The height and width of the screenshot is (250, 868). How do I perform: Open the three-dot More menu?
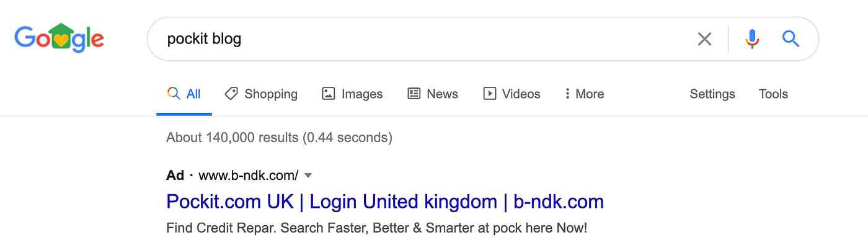[x=584, y=94]
